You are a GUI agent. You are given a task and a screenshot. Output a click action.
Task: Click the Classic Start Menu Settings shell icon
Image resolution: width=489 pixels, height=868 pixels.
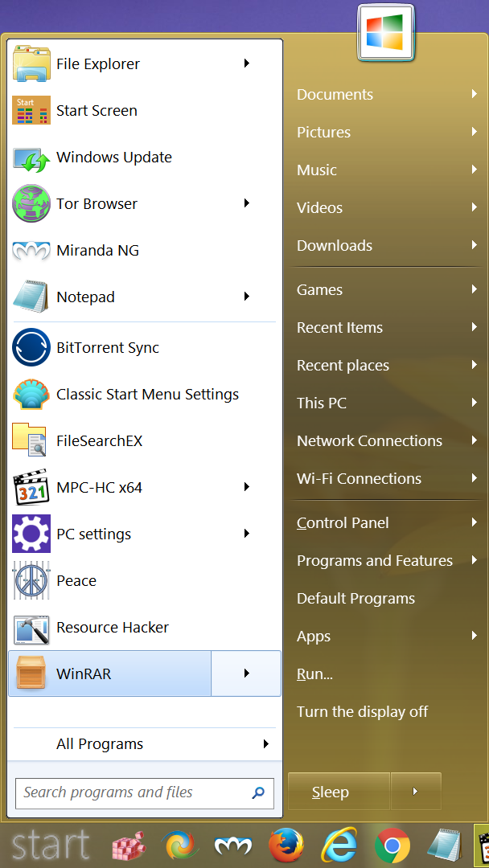click(31, 395)
